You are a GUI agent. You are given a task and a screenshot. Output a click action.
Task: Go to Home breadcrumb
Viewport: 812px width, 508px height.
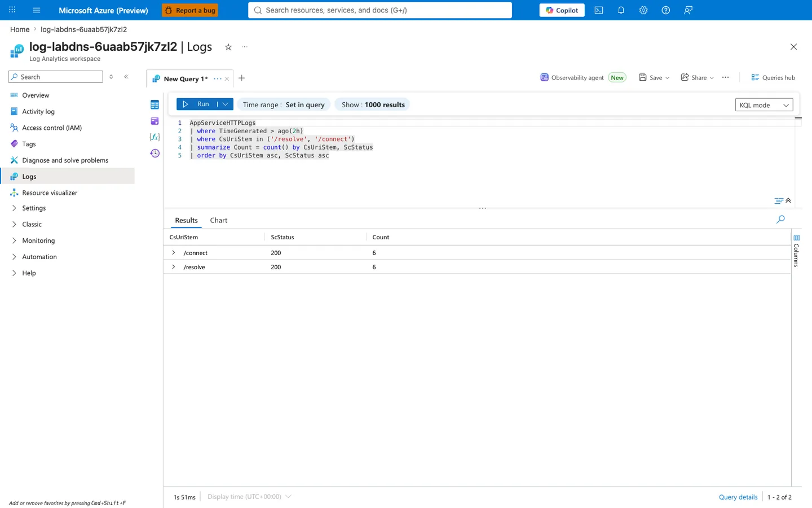[20, 29]
